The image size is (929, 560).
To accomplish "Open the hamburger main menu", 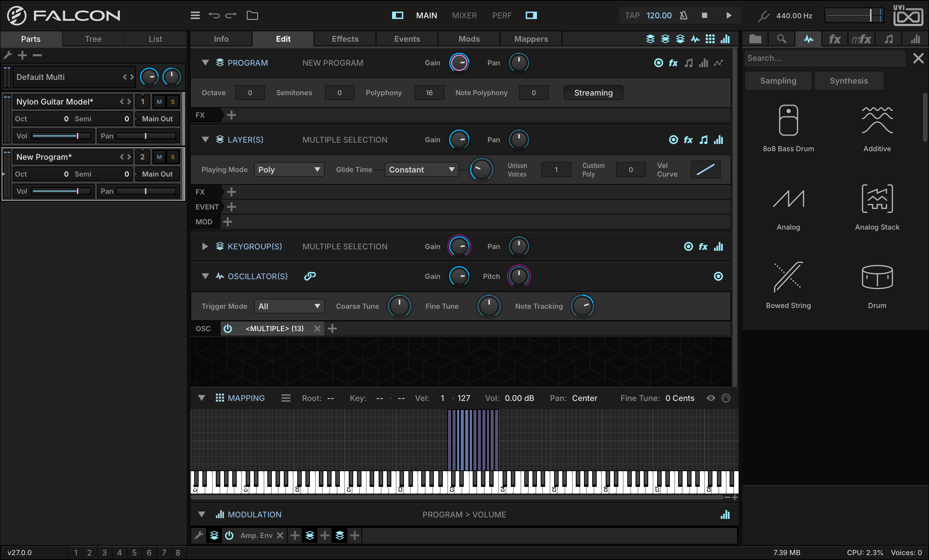I will [195, 15].
